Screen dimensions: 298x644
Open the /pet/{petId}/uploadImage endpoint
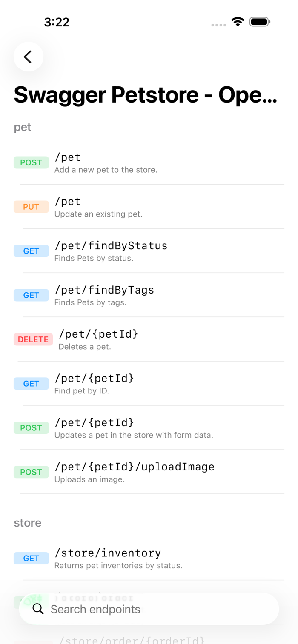coord(149,472)
